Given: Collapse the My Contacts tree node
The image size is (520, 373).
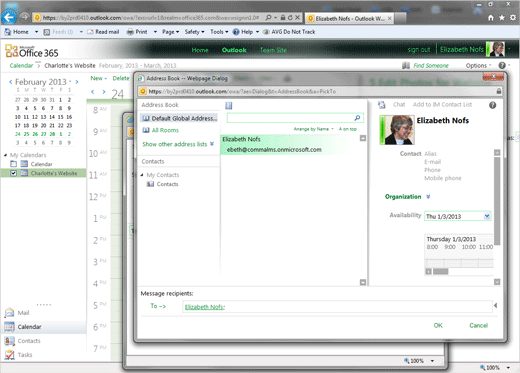Looking at the screenshot, I should point(142,175).
